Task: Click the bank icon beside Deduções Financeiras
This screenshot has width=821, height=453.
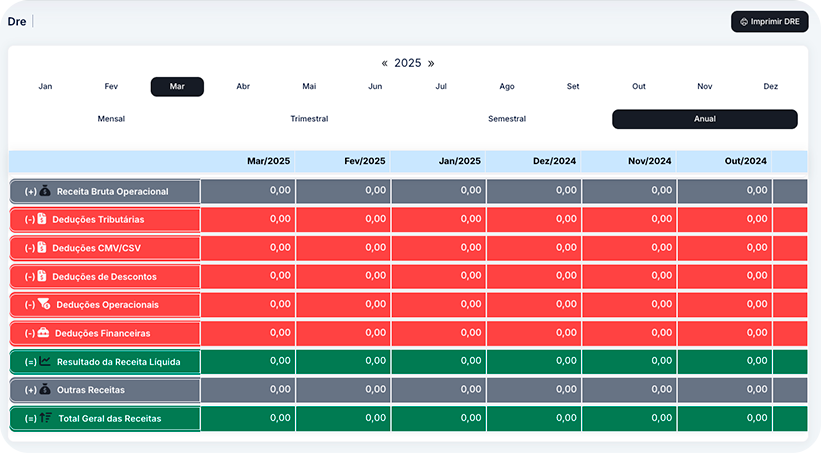Action: [43, 333]
